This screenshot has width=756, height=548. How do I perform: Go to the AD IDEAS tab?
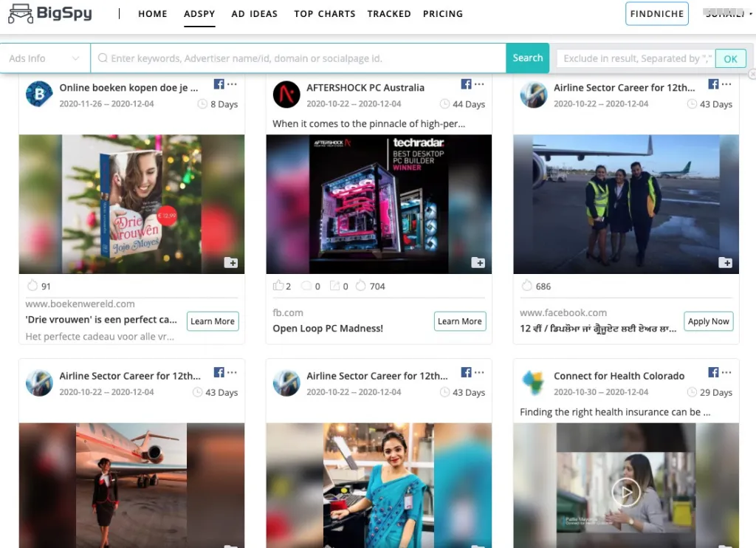pos(254,14)
